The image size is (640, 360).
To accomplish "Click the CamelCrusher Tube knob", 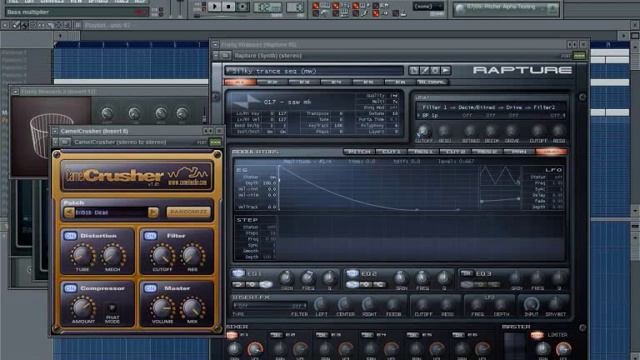I will pos(82,256).
